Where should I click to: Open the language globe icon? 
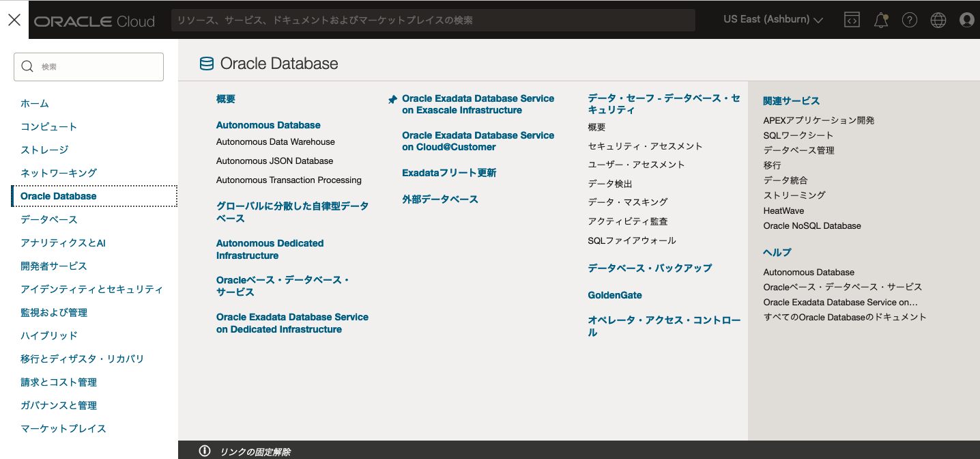tap(938, 19)
